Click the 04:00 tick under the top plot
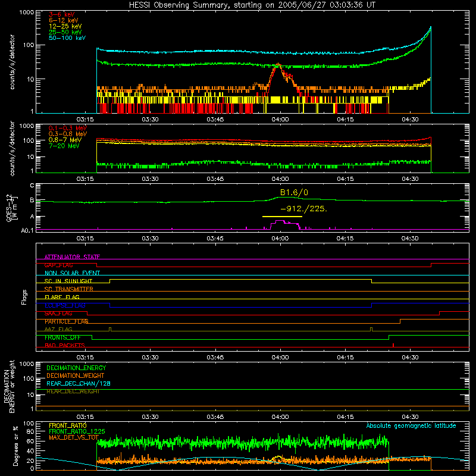Screen dimensions: 476x476 280,120
